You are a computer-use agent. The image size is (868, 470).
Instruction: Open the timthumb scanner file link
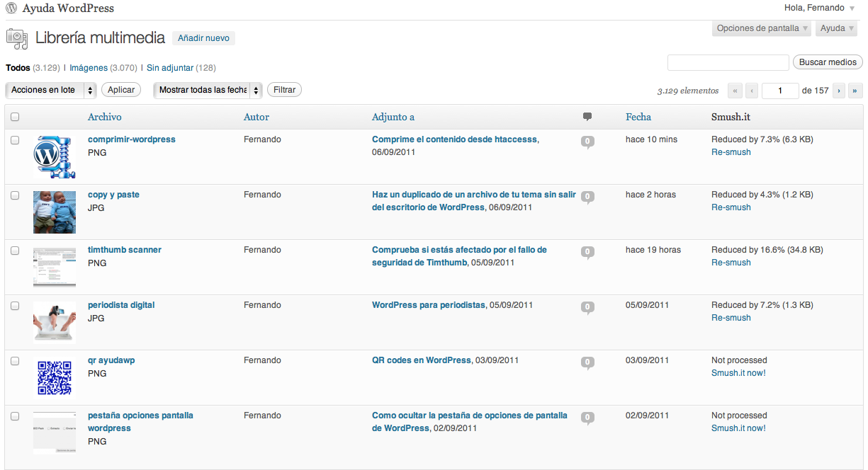tap(125, 250)
